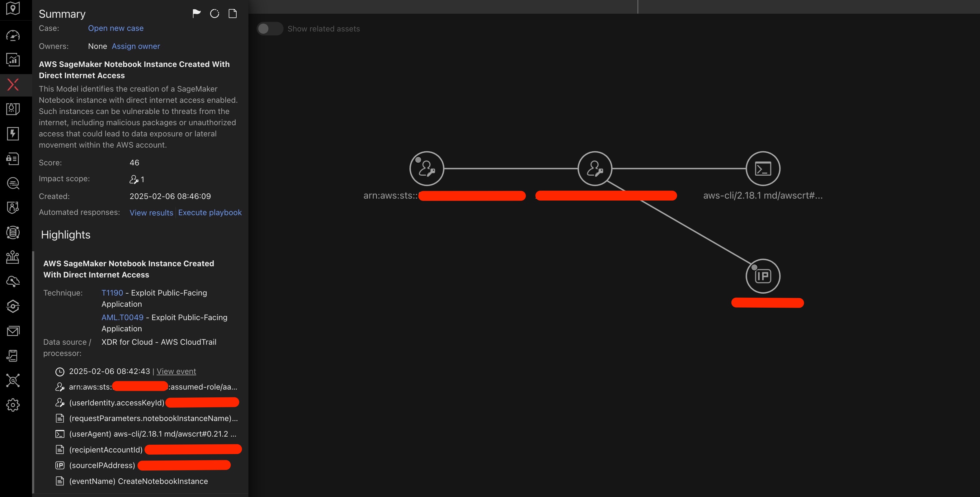This screenshot has height=497, width=980.
Task: Open T1190 technique link
Action: (x=112, y=293)
